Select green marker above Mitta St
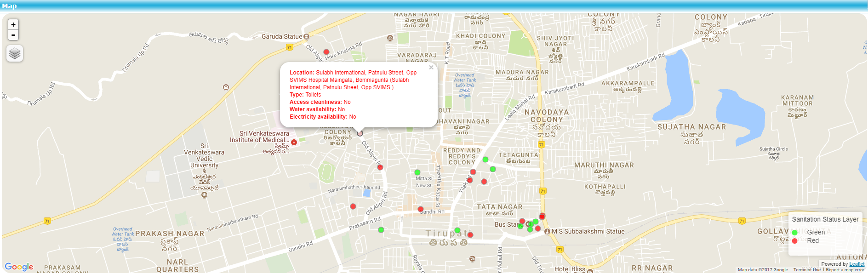The height and width of the screenshot is (274, 868). [x=417, y=172]
